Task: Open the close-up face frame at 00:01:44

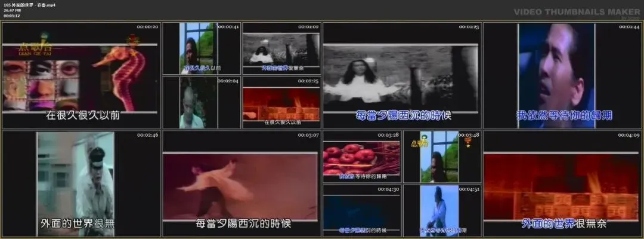Action: click(563, 75)
